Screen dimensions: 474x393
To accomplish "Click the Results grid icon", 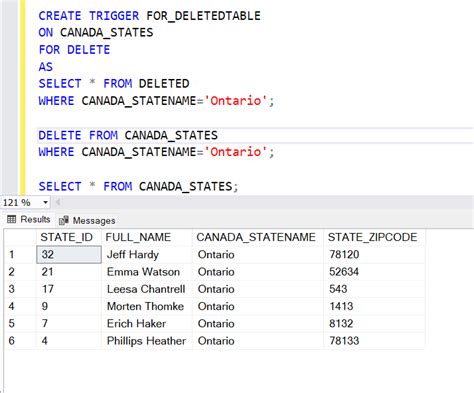I will (x=12, y=219).
